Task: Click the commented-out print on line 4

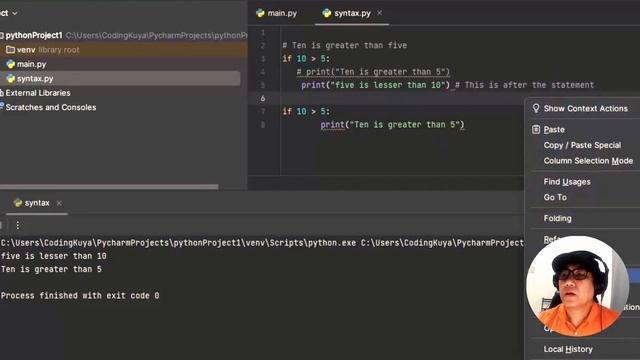Action: (373, 72)
